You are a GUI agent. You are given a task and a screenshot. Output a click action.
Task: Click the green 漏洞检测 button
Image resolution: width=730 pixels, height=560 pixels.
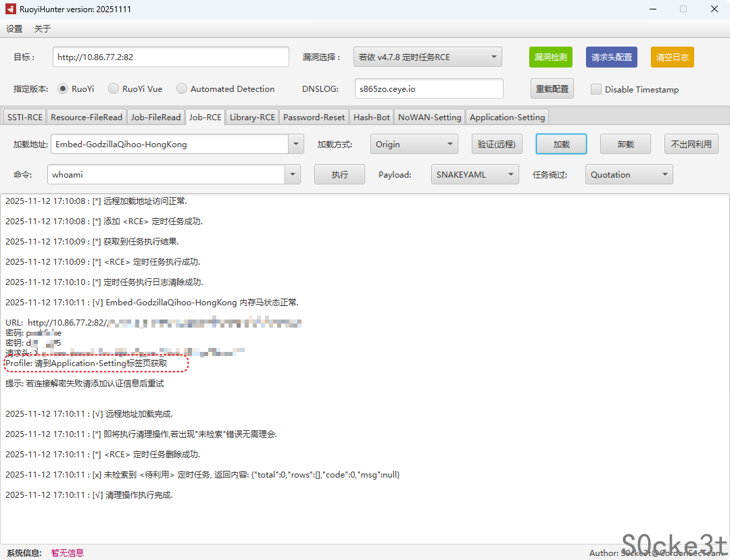pyautogui.click(x=551, y=57)
